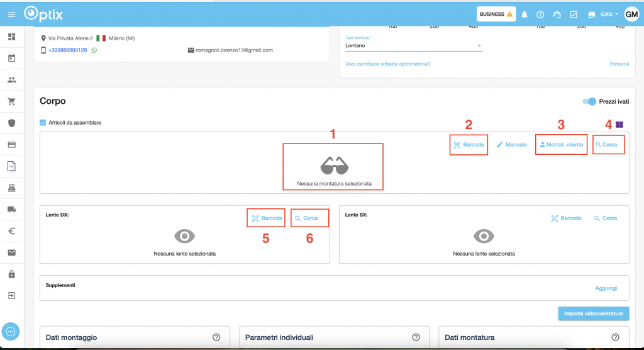Toggle the Prezzi ivati switch
This screenshot has height=350, width=644.
tap(589, 101)
